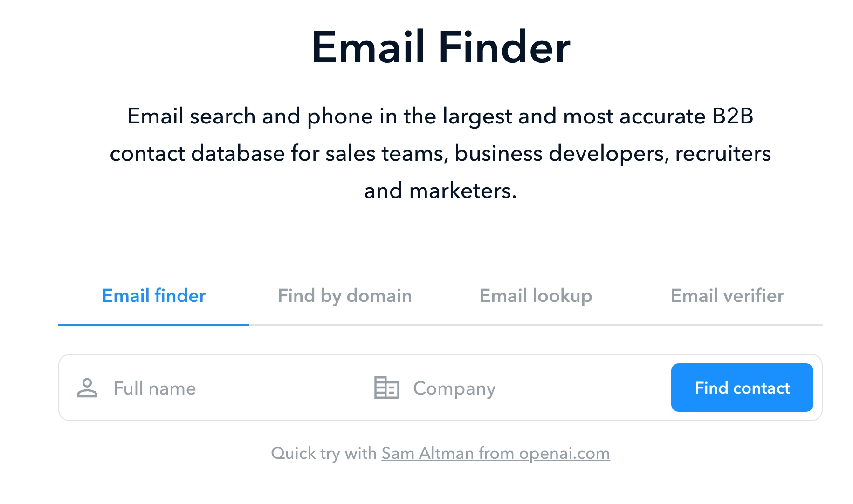Image resolution: width=853 pixels, height=504 pixels.
Task: Switch back to the Email finder tab
Action: [x=153, y=295]
